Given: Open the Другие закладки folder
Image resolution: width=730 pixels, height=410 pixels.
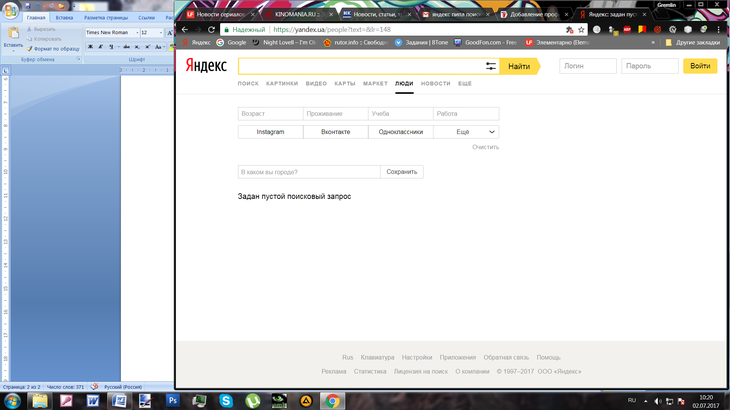Looking at the screenshot, I should [692, 42].
